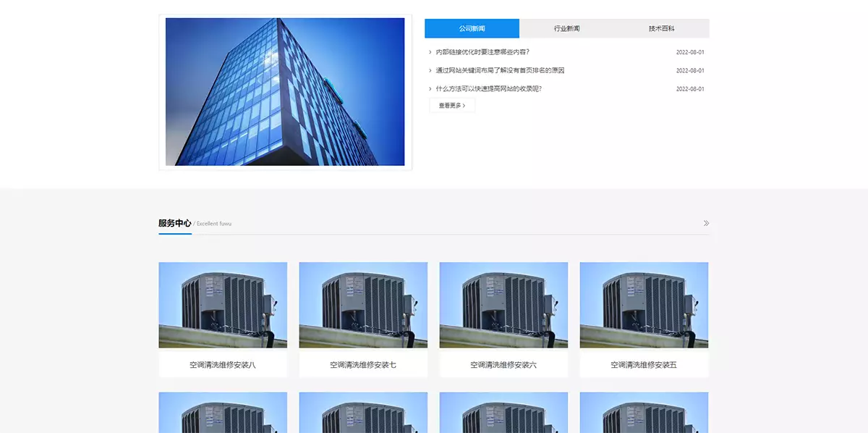The image size is (868, 433).
Task: Open the 技术百科 tab
Action: tap(661, 28)
